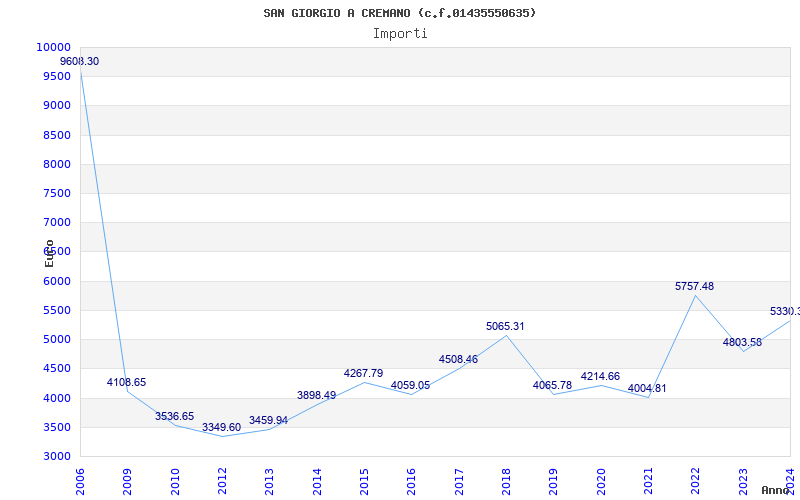Click the y-axis tick 3500
800x500 pixels.
pyautogui.click(x=57, y=427)
